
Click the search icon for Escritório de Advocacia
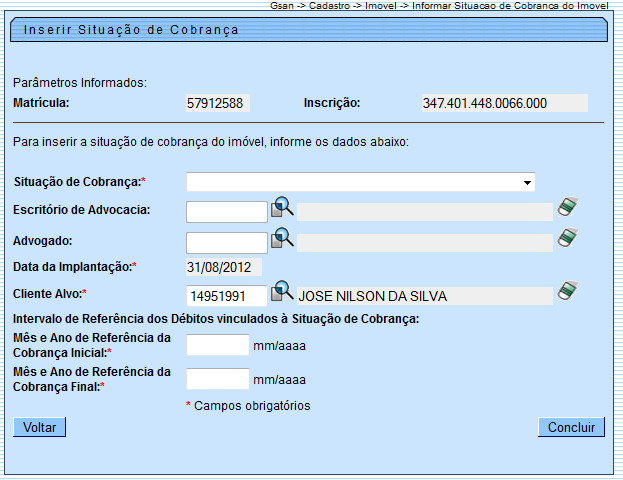(x=282, y=208)
